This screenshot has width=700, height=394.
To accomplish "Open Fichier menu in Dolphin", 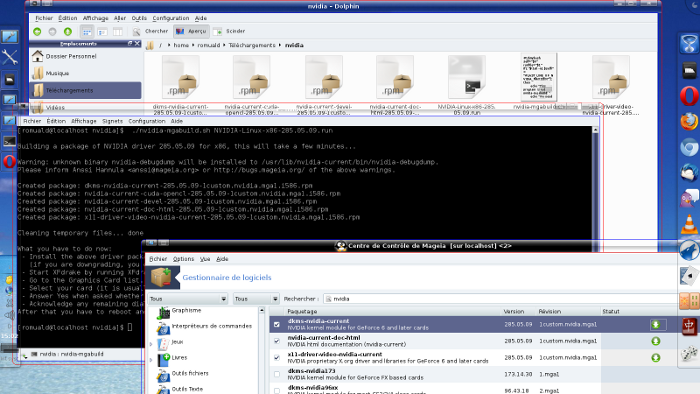I will click(44, 18).
